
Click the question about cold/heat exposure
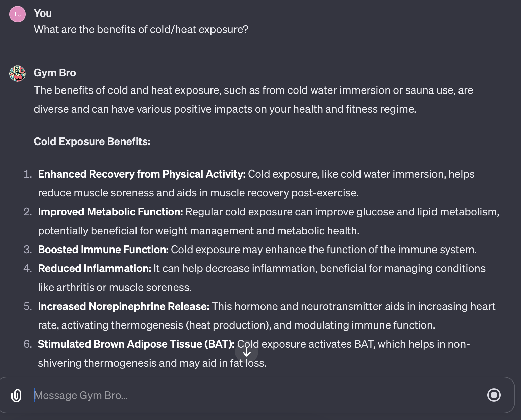click(141, 30)
